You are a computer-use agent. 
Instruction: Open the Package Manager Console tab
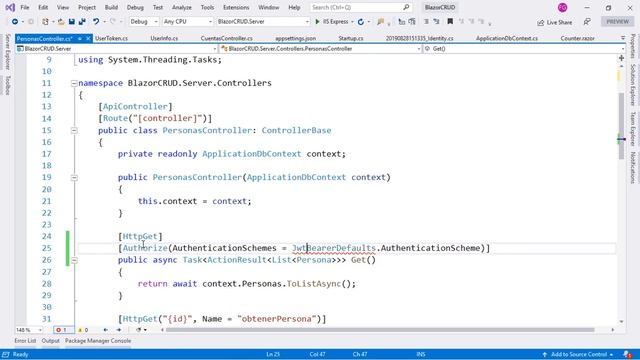click(98, 341)
